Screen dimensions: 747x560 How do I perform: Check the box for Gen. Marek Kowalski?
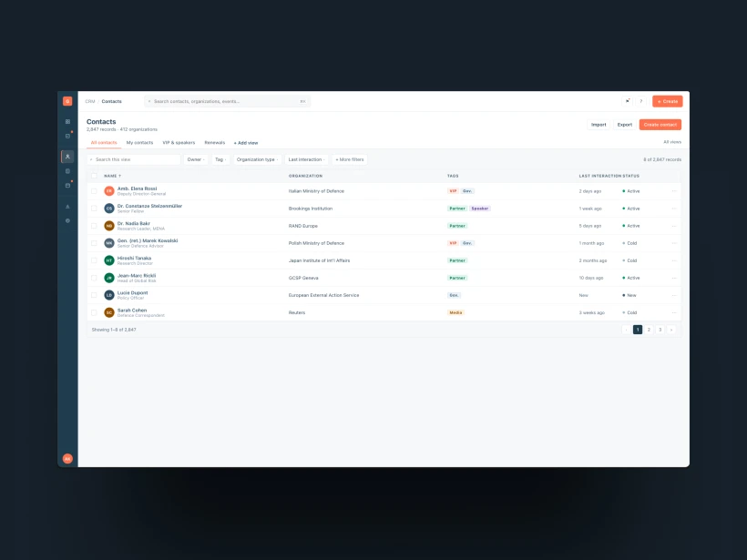point(94,243)
